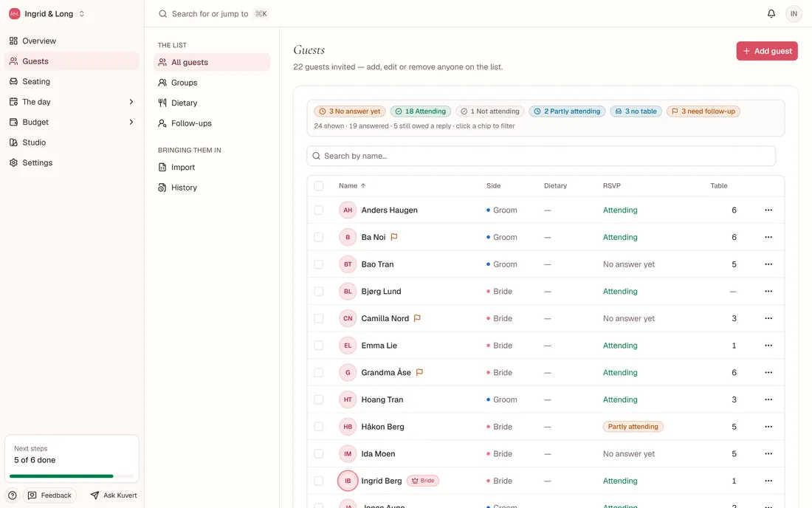Click the IB avatar for Ingrid Berg
812x508 pixels.
(348, 481)
